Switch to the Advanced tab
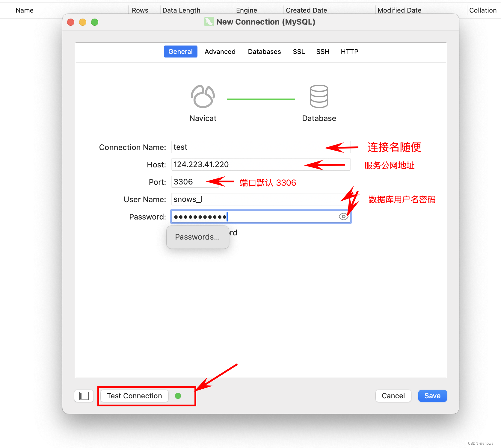The image size is (501, 448). [220, 52]
